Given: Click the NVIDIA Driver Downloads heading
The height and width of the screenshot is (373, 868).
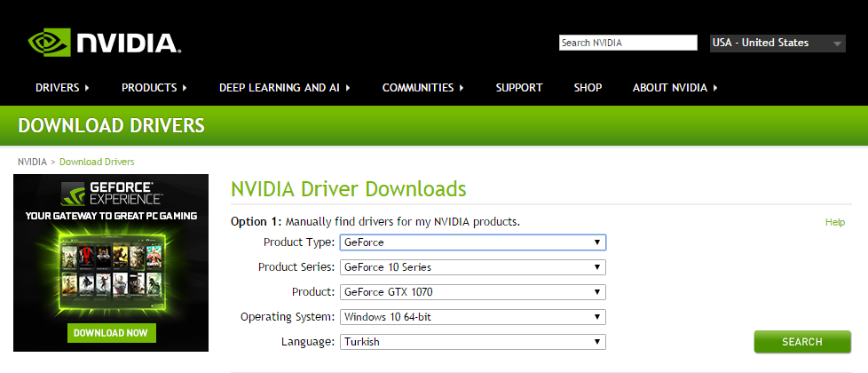Looking at the screenshot, I should click(349, 189).
